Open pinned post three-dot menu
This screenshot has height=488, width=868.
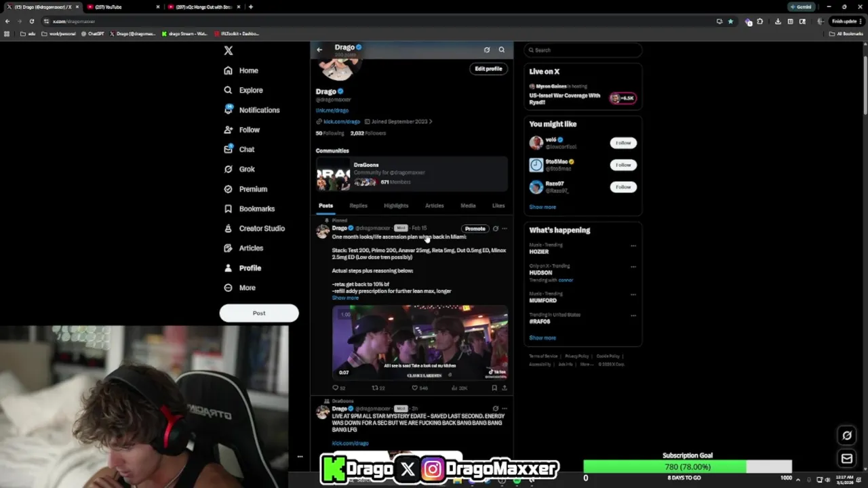(x=504, y=228)
